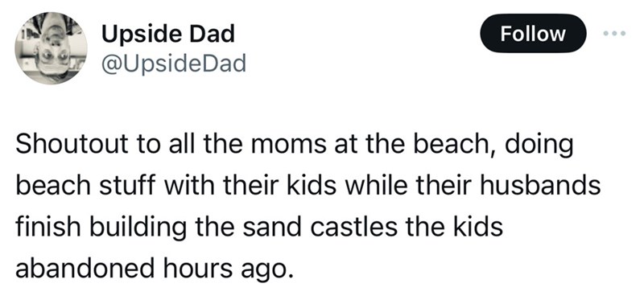The width and height of the screenshot is (644, 300).
Task: Follow the Upside Dad account
Action: click(x=533, y=34)
